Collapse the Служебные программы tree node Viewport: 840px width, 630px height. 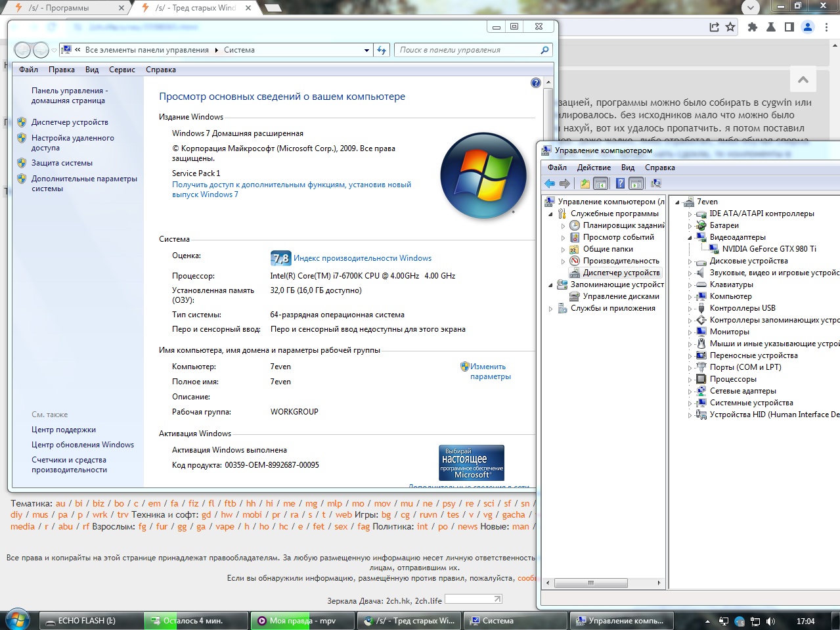click(x=550, y=214)
